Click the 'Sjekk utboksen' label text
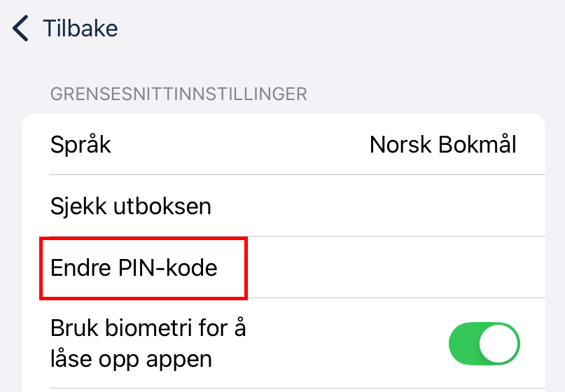Screen dimensions: 565x392 coord(131,206)
